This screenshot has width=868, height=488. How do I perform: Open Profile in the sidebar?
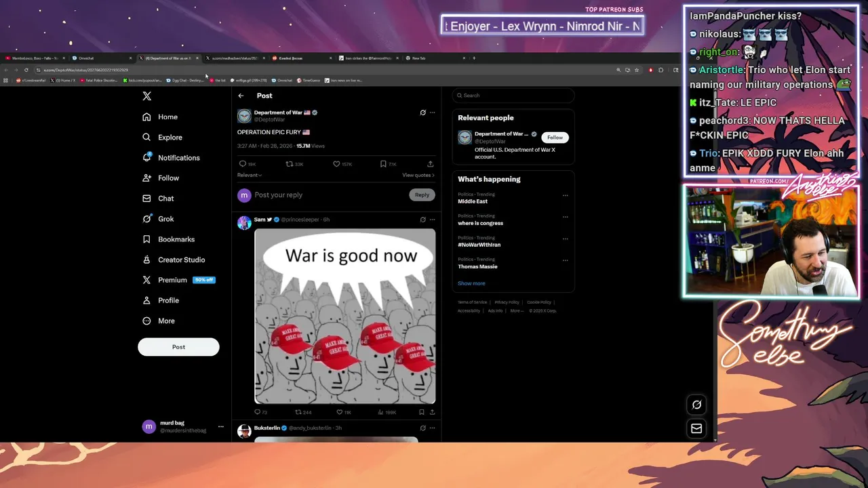(161, 300)
